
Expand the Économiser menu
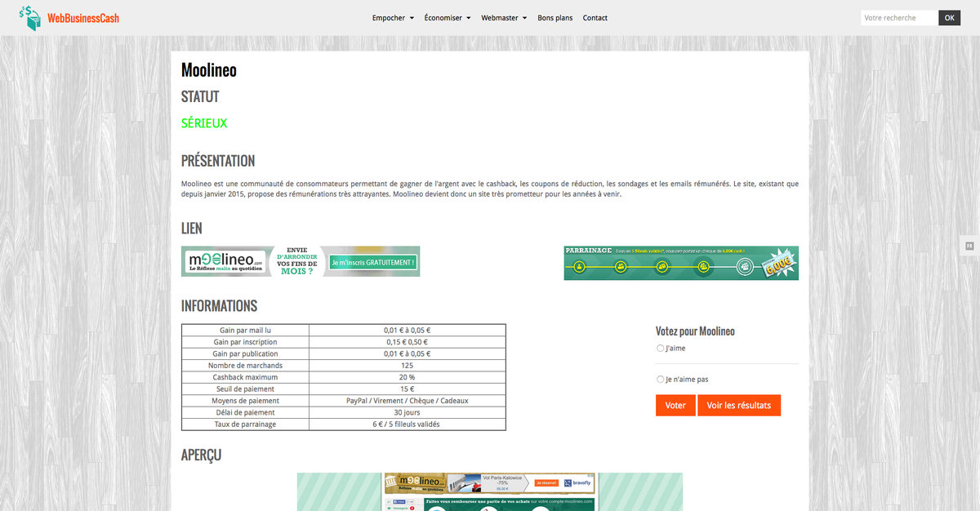(448, 18)
